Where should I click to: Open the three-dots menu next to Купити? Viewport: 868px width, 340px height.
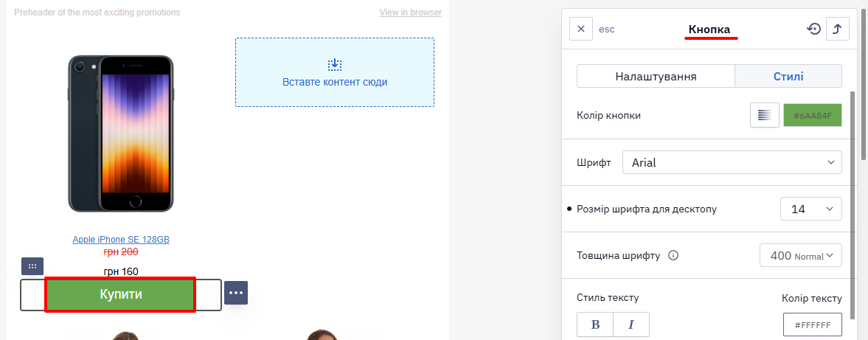coord(236,293)
